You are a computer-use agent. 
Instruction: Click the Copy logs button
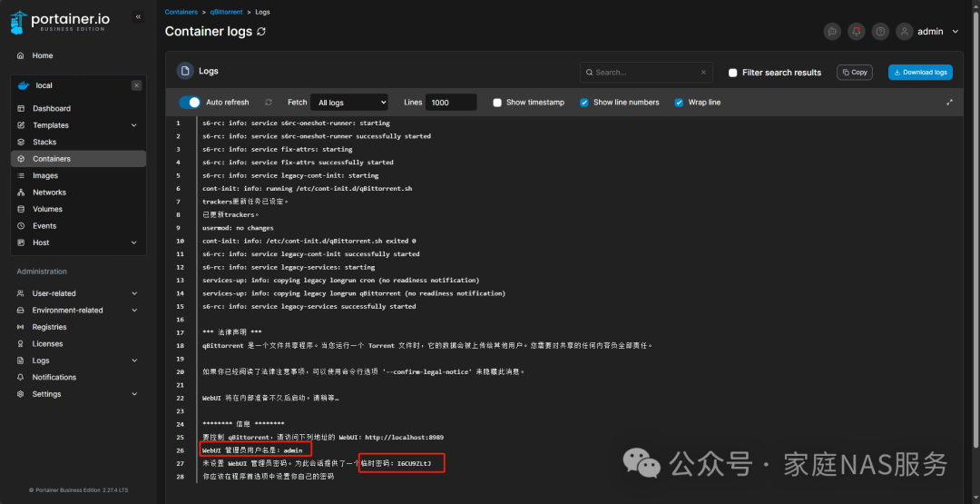pos(855,73)
